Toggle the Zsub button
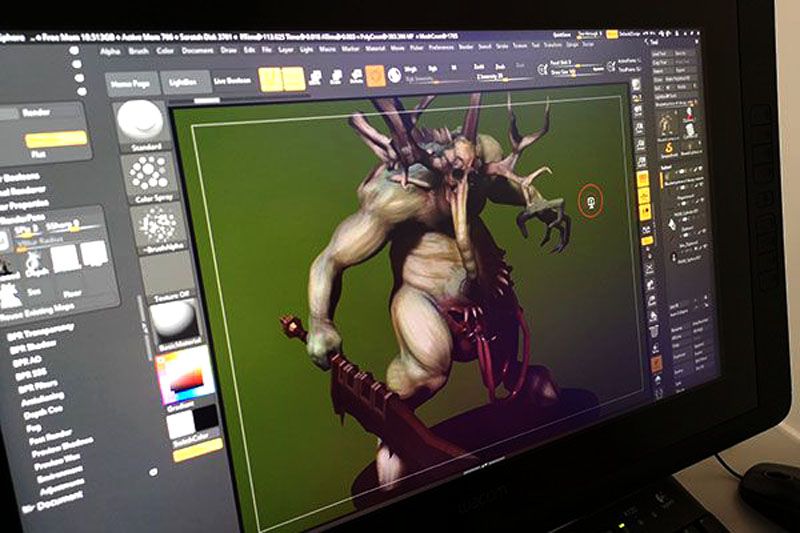The width and height of the screenshot is (800, 533). [500, 66]
